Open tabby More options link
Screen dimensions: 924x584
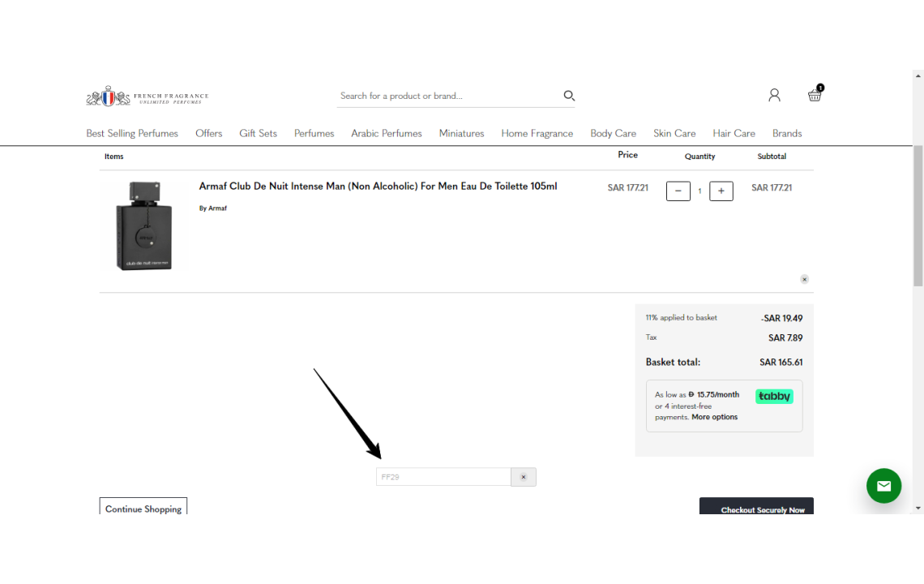pyautogui.click(x=714, y=417)
